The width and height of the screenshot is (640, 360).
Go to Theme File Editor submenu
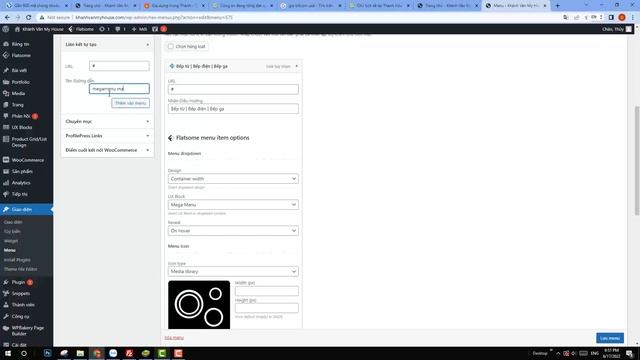[x=20, y=269]
